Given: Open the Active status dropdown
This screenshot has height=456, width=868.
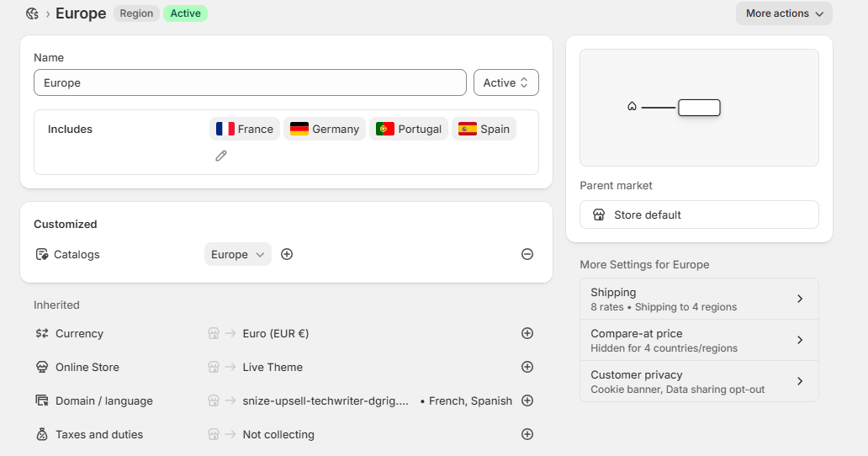Looking at the screenshot, I should 505,82.
